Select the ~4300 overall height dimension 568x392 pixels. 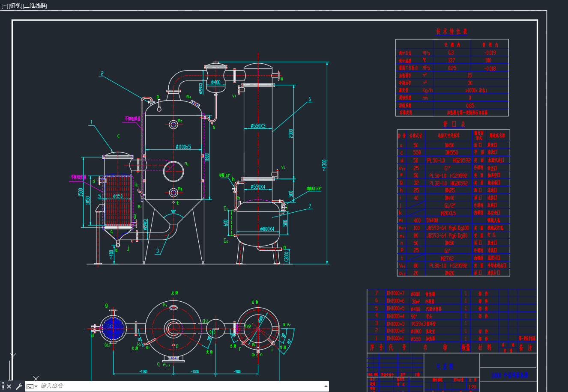tap(324, 165)
